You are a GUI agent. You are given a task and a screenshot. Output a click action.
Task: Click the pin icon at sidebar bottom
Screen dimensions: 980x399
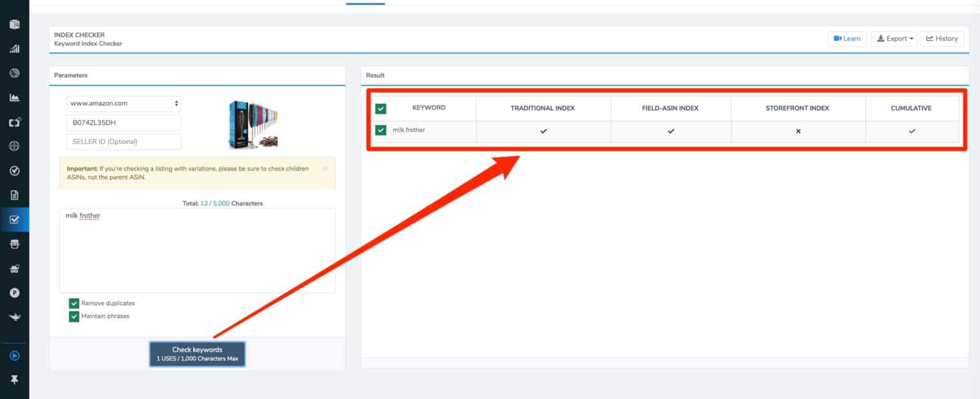click(15, 379)
